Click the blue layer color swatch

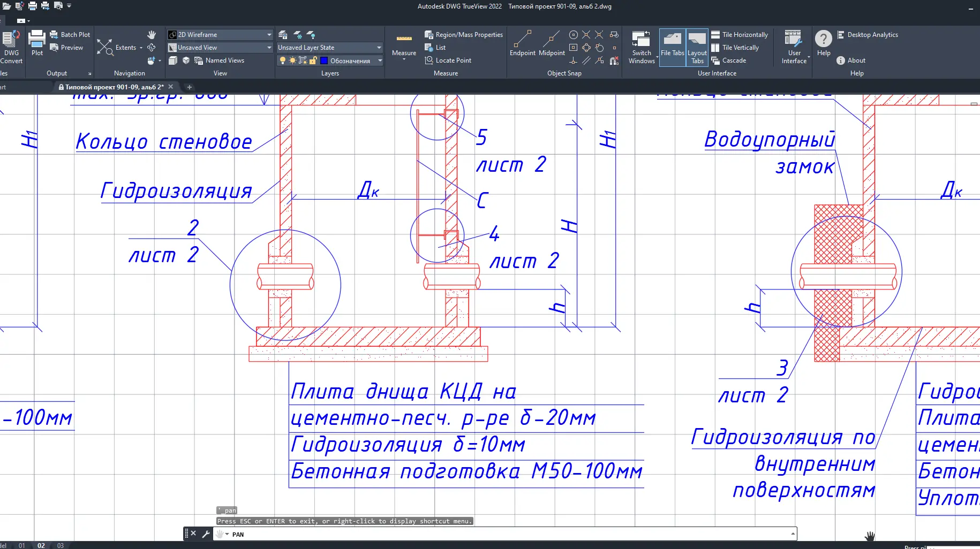324,60
